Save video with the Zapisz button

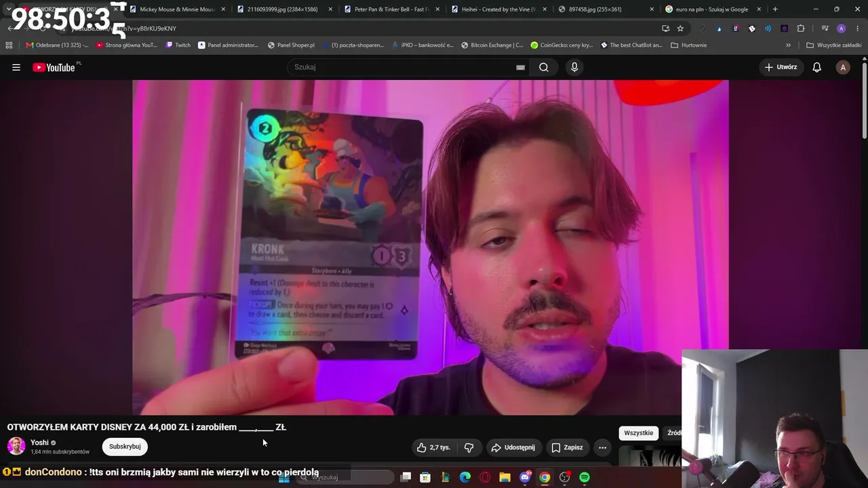[x=567, y=447]
